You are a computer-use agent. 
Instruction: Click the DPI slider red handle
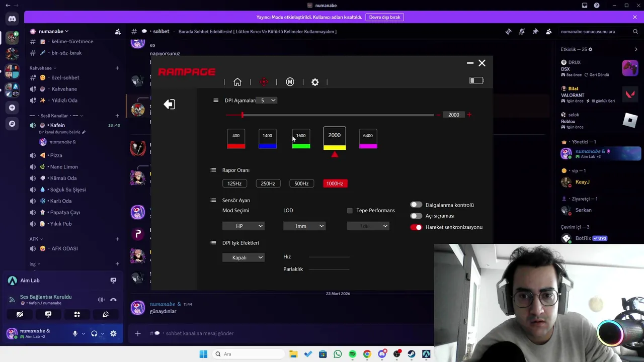pyautogui.click(x=242, y=115)
